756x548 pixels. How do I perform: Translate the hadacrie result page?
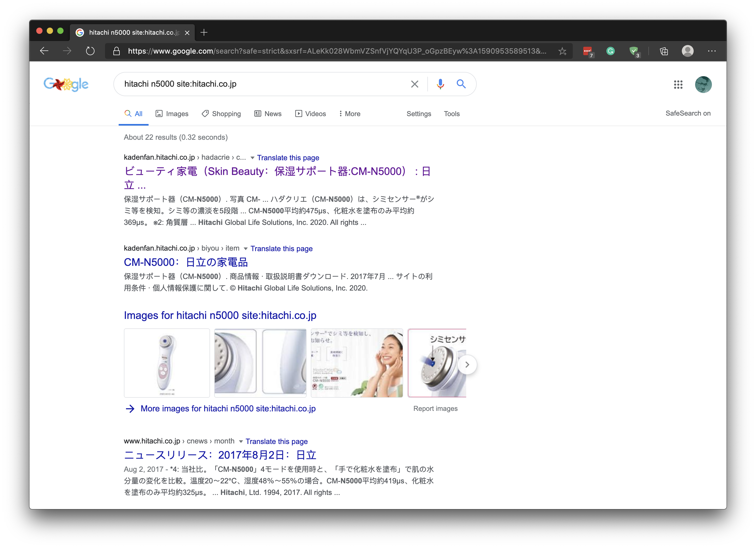point(288,158)
